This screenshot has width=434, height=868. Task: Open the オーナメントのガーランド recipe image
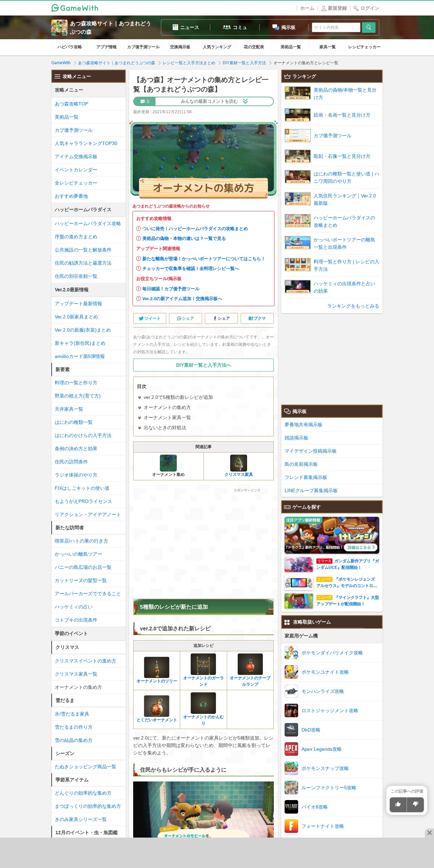(x=203, y=664)
